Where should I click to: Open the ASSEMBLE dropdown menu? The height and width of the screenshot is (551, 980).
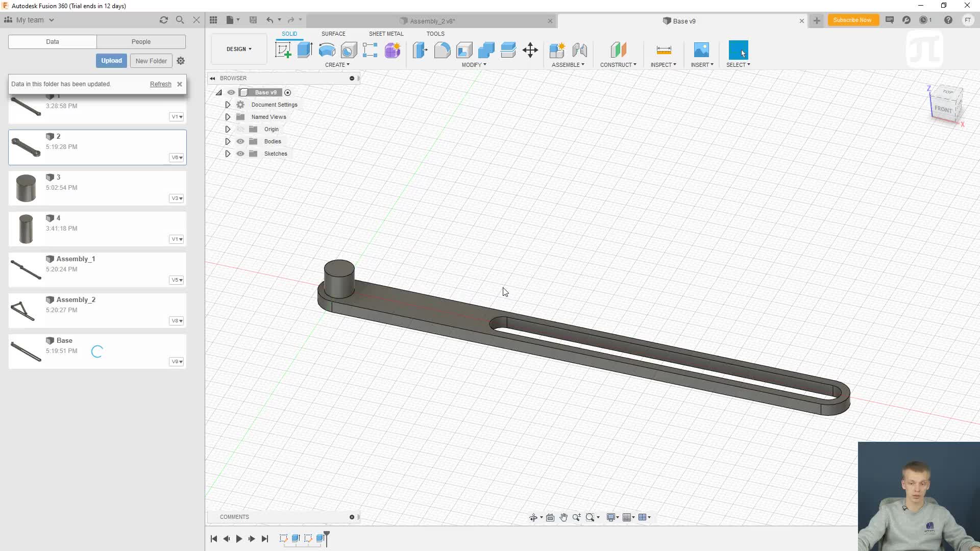click(568, 65)
